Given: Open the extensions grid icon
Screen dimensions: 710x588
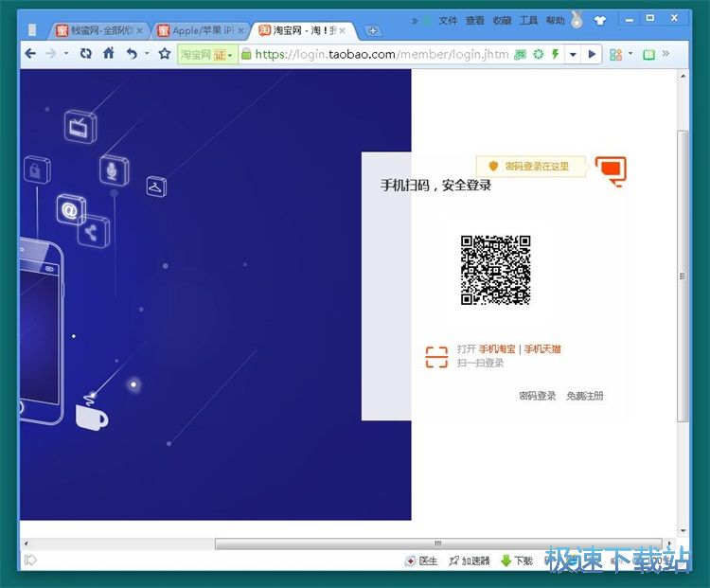Looking at the screenshot, I should [x=616, y=55].
